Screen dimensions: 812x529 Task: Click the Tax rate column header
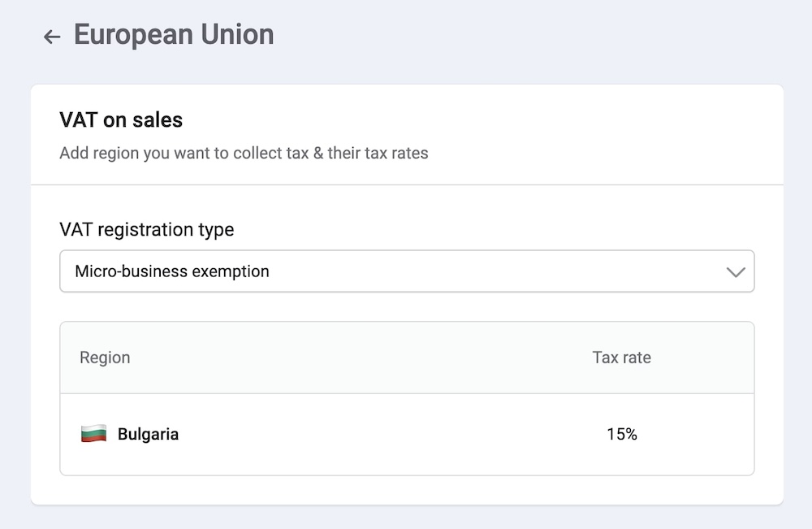coord(621,358)
